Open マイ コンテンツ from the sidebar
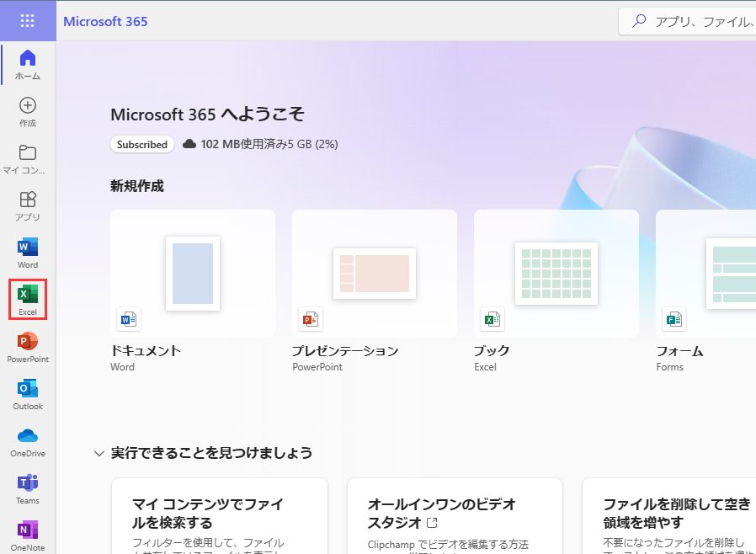Screen dimensions: 756x554 tap(28, 157)
